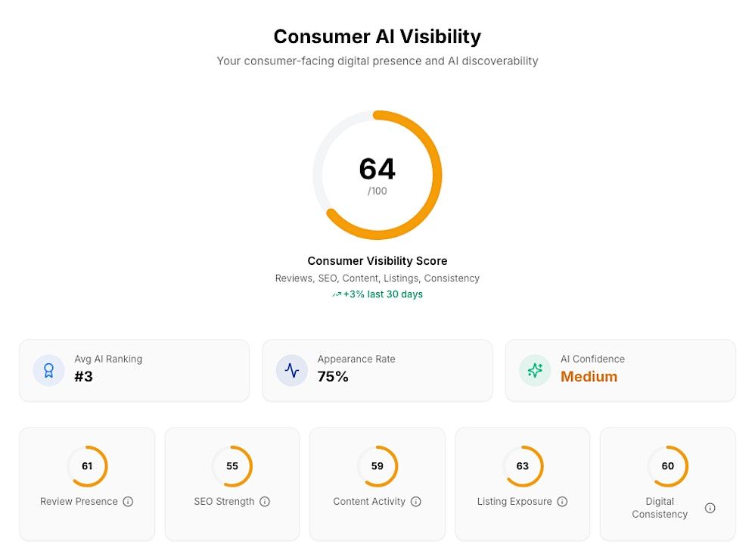Click the +3% last 30 days text
This screenshot has height=560, width=755.
(x=383, y=294)
